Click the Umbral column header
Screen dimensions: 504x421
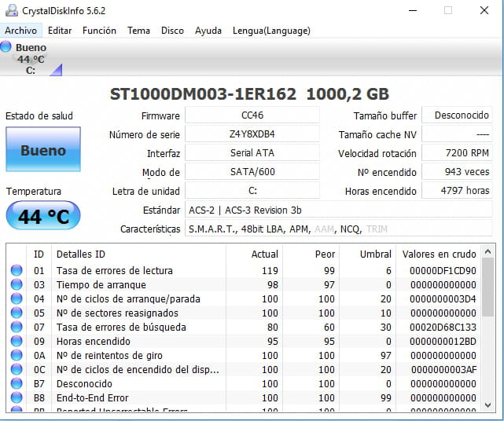click(367, 254)
